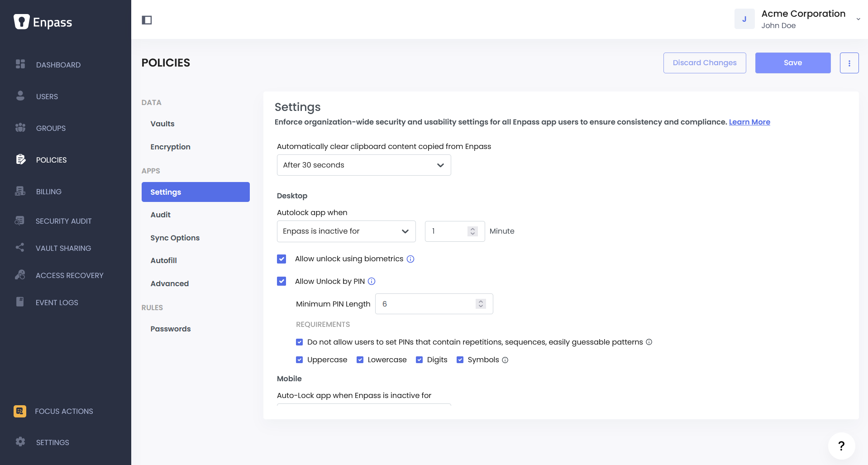Open the clipboard clear timing dropdown
Screen dimensions: 868x465
coord(364,165)
